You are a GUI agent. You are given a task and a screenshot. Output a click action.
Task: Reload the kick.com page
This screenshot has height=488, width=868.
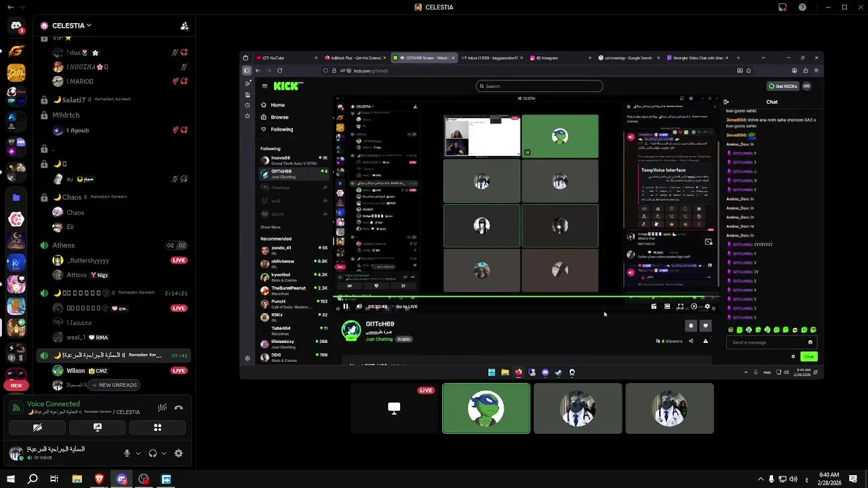pyautogui.click(x=279, y=70)
